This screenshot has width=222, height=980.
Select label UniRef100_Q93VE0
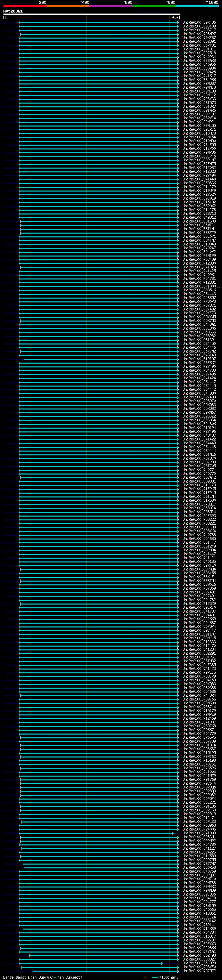tap(199, 967)
